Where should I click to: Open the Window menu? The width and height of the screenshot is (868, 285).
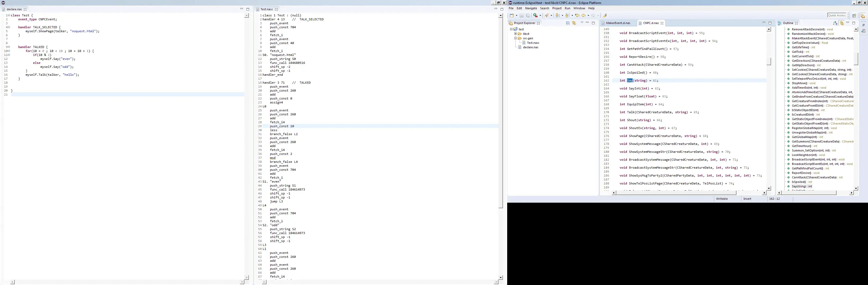[579, 8]
